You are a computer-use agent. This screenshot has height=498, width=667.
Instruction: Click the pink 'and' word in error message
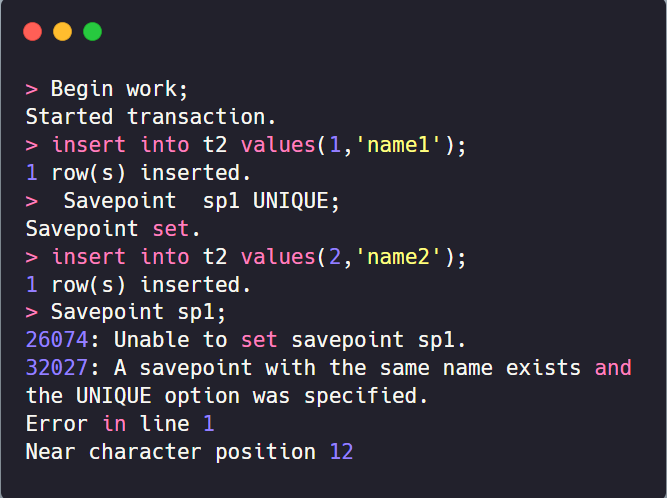(x=613, y=368)
